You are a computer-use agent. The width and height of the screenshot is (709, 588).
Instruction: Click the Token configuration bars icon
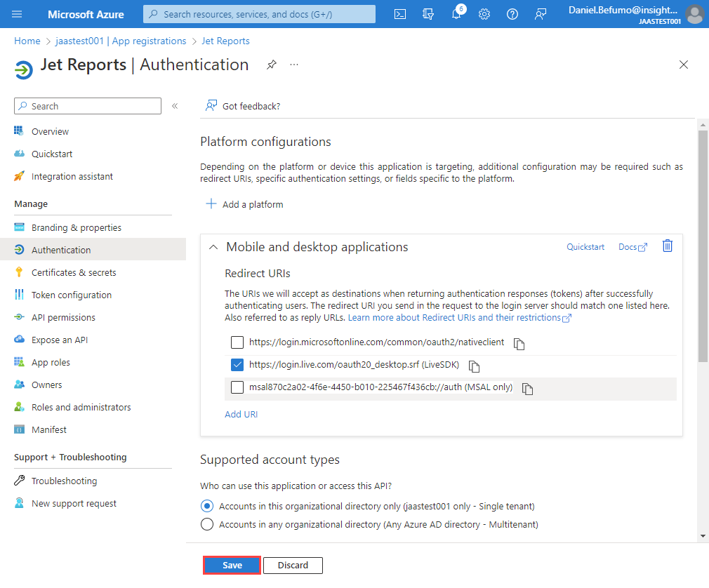(x=19, y=295)
